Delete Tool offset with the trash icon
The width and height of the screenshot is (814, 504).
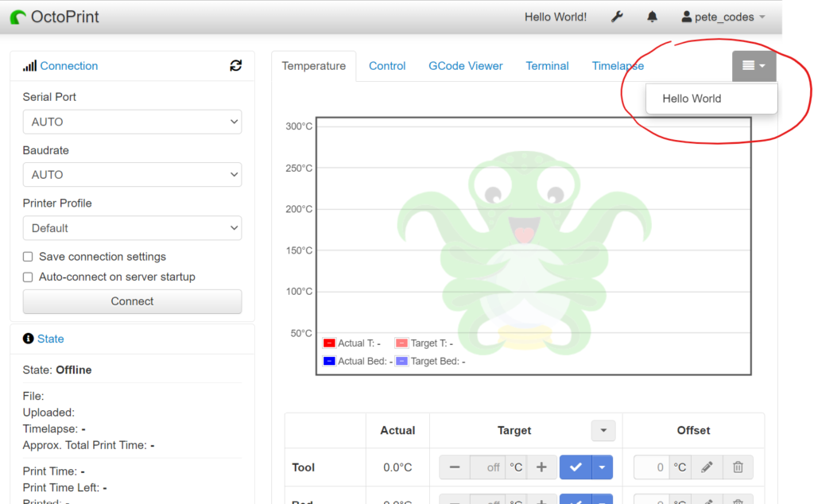coord(738,467)
